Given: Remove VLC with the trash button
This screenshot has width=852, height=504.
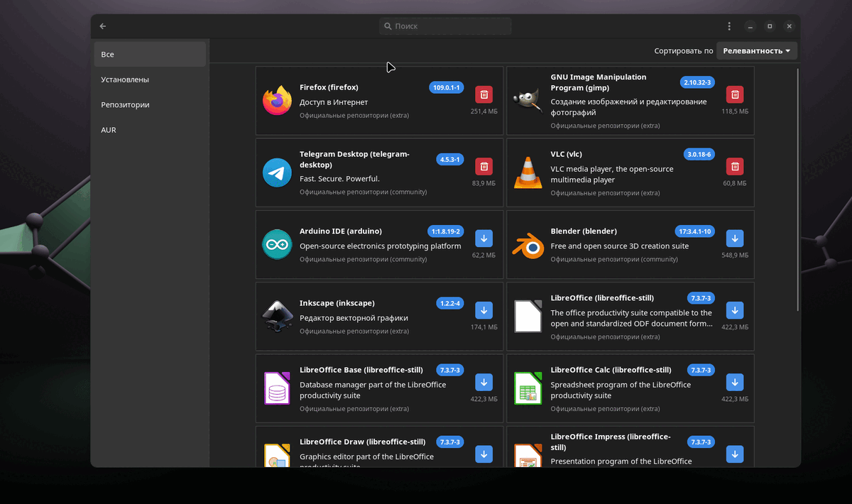Looking at the screenshot, I should point(735,166).
